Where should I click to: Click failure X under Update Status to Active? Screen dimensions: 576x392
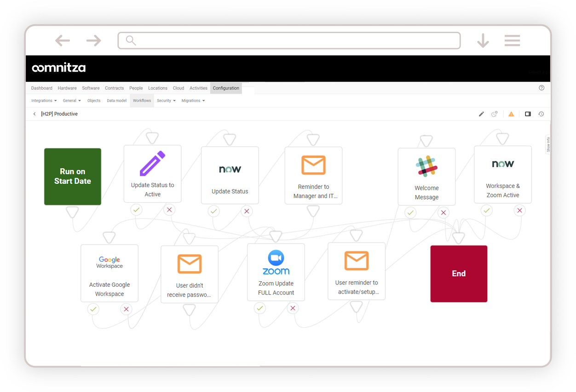click(x=169, y=210)
